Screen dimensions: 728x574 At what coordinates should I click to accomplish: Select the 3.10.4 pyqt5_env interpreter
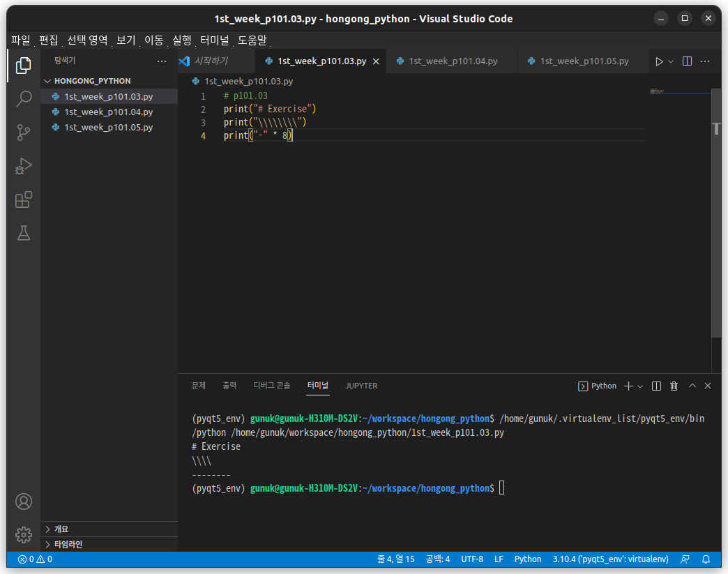611,559
